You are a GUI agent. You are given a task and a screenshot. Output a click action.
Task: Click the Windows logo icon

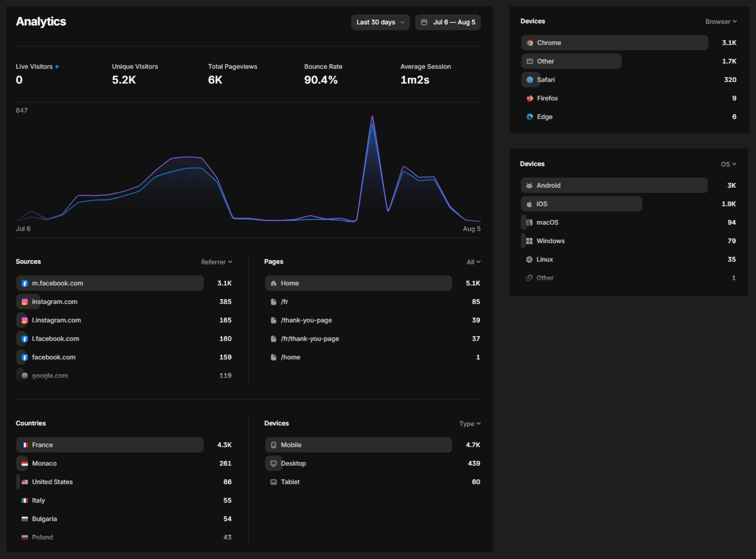click(529, 241)
